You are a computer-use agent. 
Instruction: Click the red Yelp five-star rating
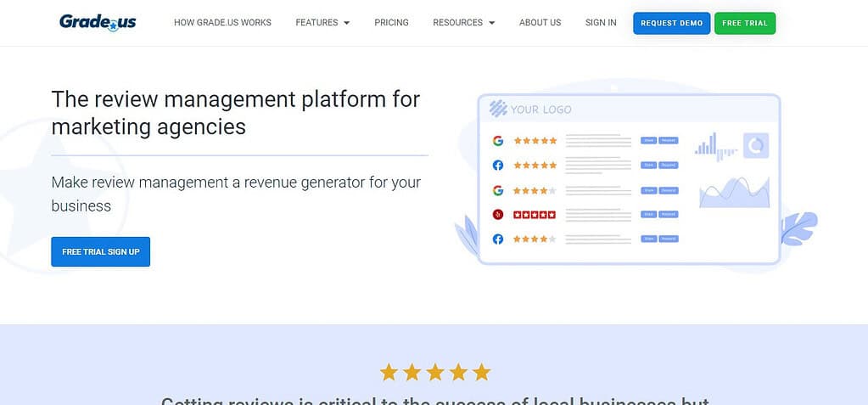coord(535,215)
